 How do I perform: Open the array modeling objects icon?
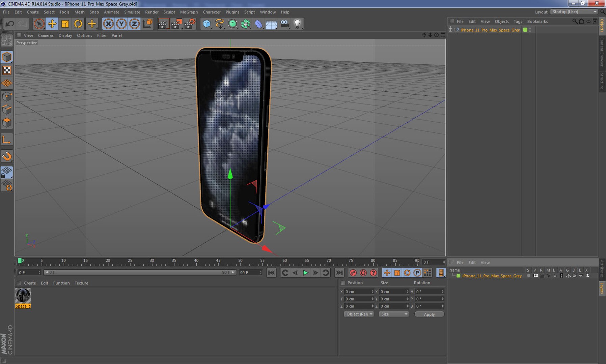[246, 24]
